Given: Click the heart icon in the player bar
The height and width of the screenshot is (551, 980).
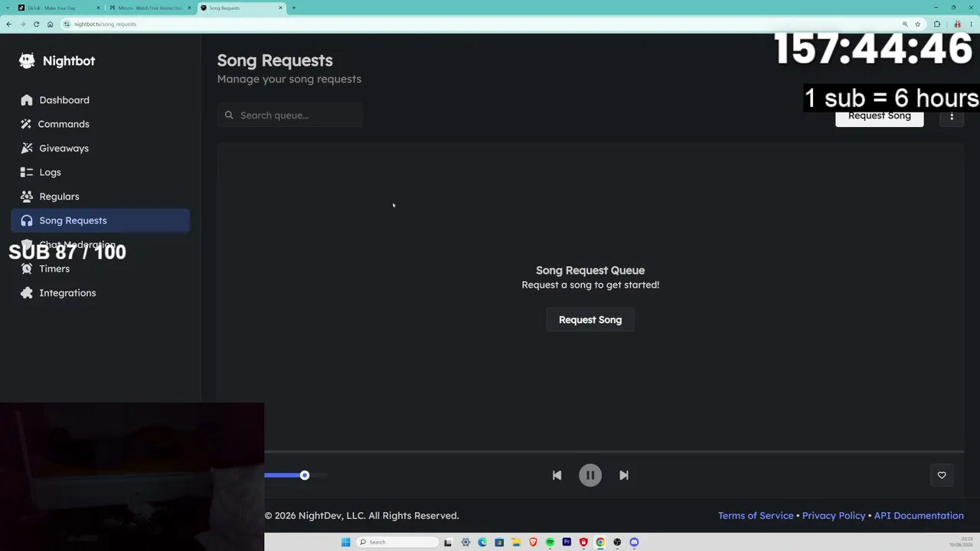Looking at the screenshot, I should click(x=942, y=475).
